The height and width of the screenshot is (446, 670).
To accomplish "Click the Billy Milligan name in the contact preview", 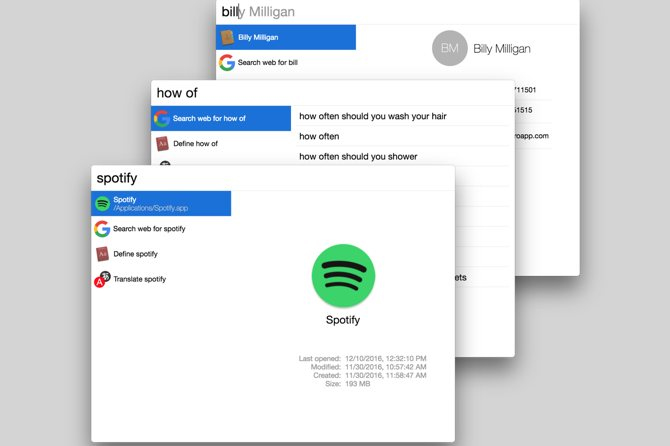I will (x=502, y=49).
